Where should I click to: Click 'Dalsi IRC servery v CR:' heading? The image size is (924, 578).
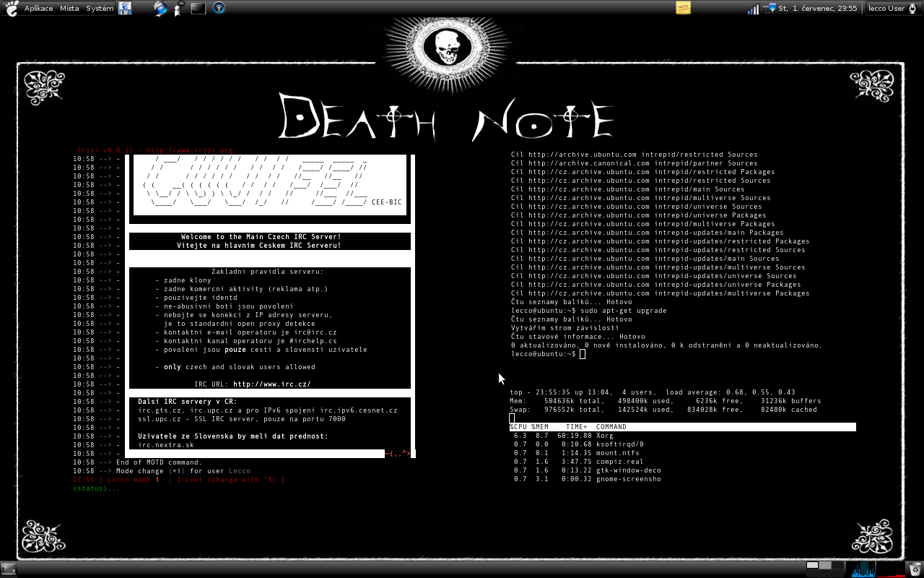pyautogui.click(x=188, y=402)
